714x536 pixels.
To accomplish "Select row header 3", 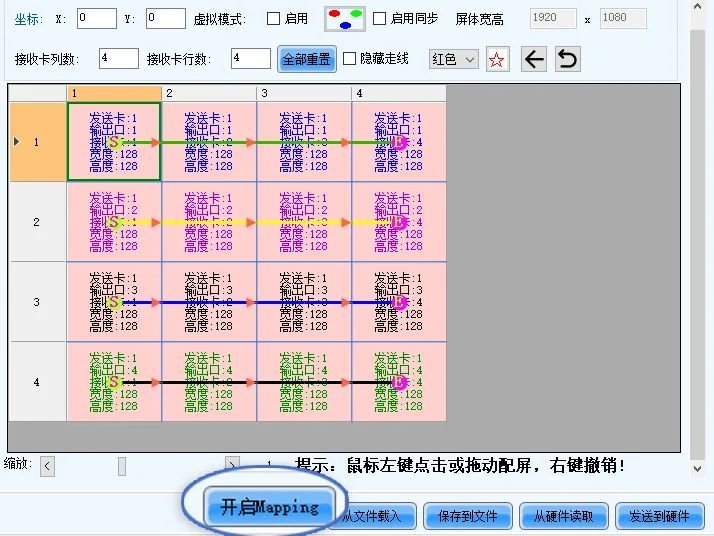I will click(x=38, y=302).
